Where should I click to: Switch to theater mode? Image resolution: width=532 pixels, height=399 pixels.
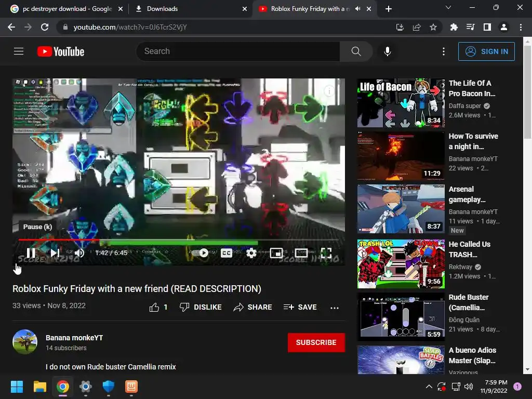pos(301,253)
